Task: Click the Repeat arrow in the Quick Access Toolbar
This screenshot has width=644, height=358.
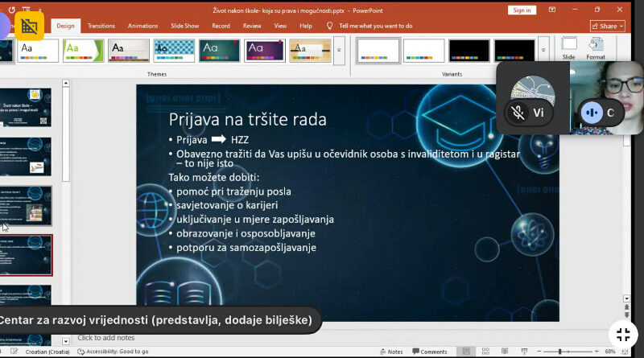Action: [11, 10]
